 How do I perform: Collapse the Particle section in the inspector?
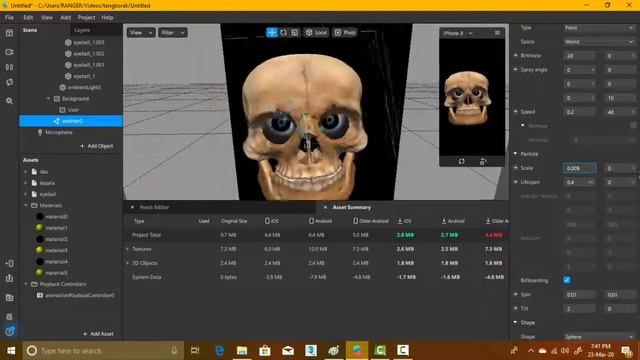coord(516,154)
